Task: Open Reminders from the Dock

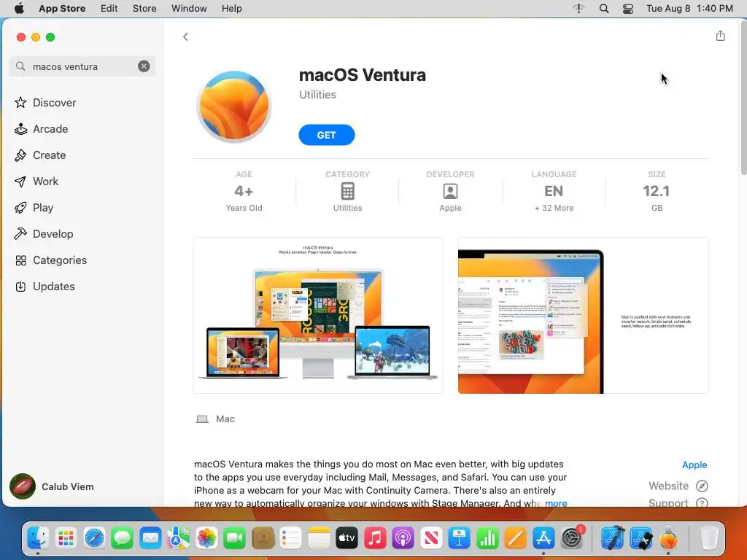Action: coord(290,538)
